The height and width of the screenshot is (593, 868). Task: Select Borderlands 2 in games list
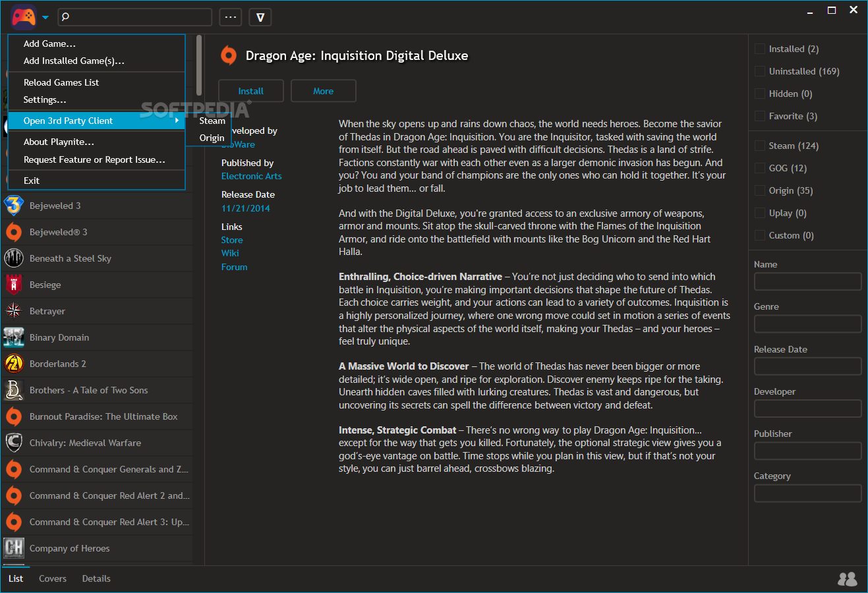coord(97,364)
